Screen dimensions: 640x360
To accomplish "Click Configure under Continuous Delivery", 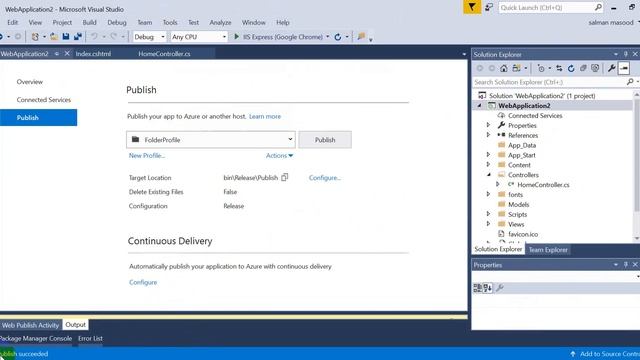I will (143, 282).
